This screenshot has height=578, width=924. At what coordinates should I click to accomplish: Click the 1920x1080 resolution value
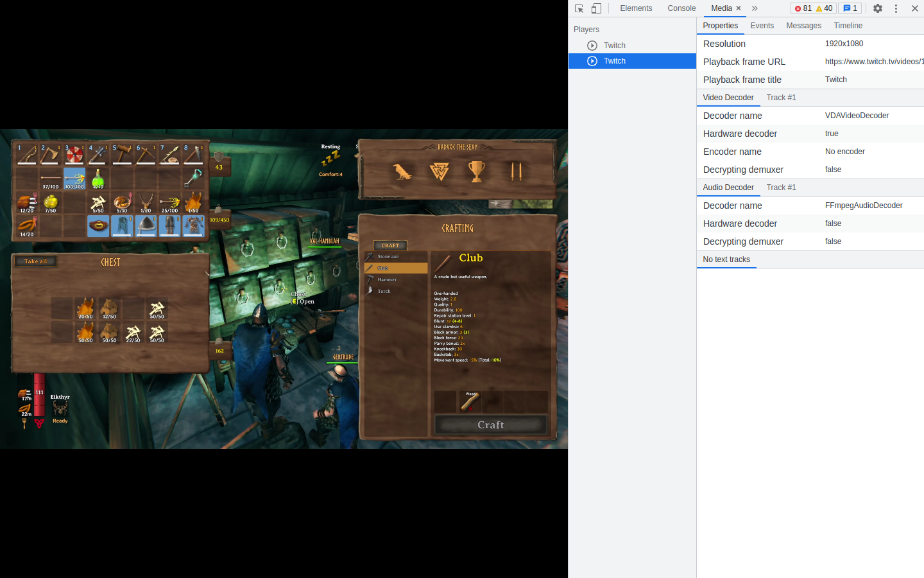click(844, 44)
